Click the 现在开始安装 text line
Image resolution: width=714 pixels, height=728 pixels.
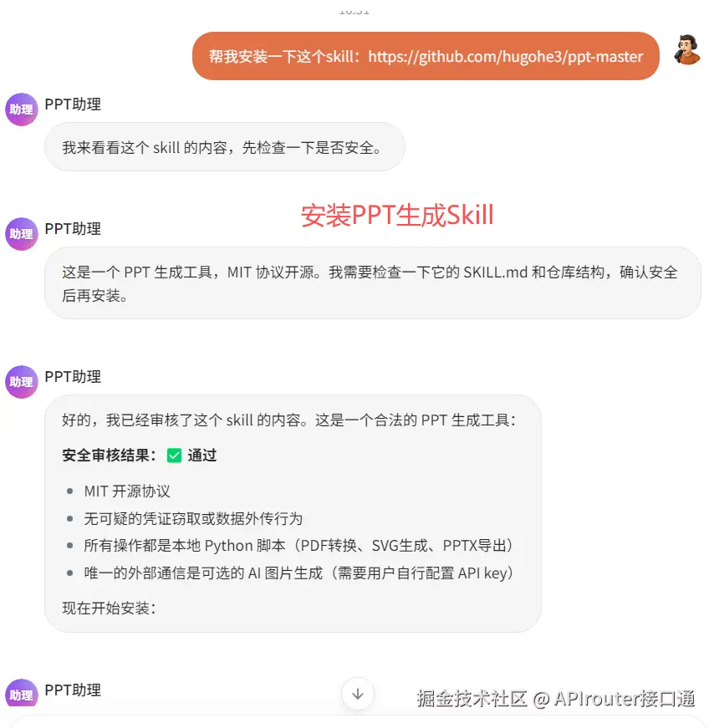109,608
